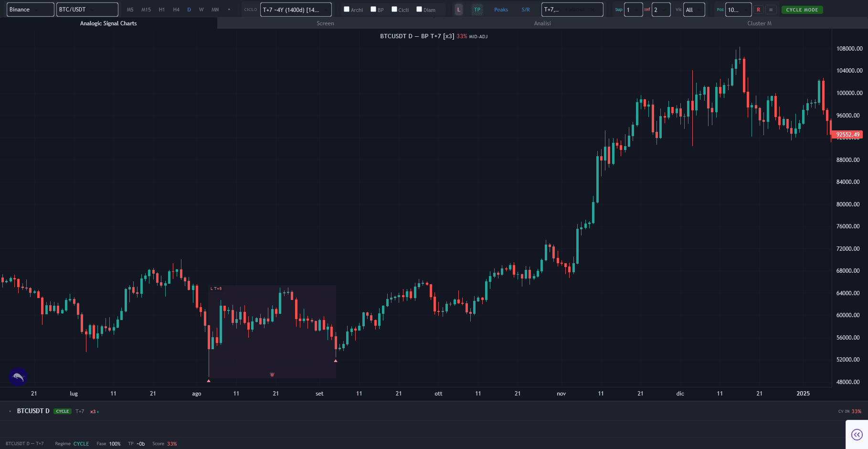
Task: Open the collapse arrows panel icon
Action: click(857, 435)
